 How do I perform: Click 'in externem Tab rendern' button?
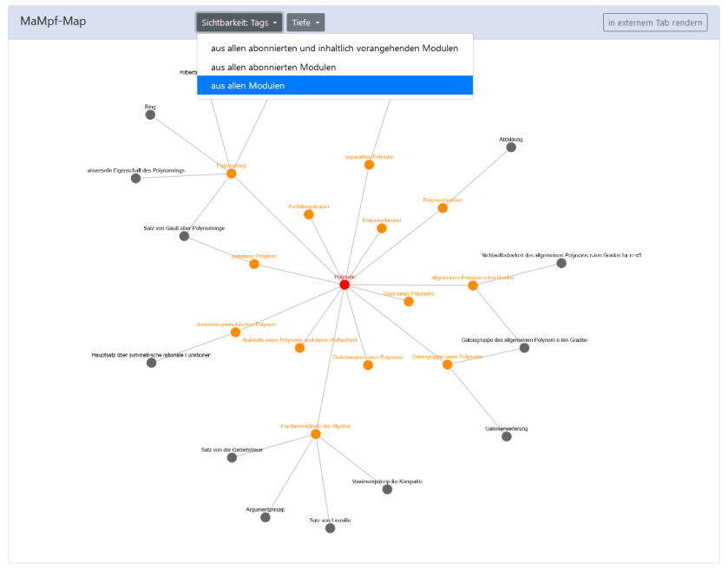655,23
